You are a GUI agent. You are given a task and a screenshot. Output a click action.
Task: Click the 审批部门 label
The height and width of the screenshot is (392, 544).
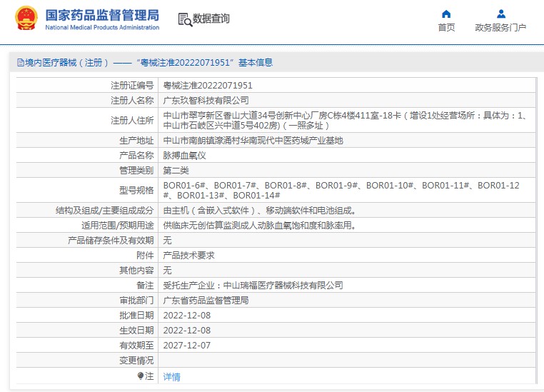coord(136,300)
